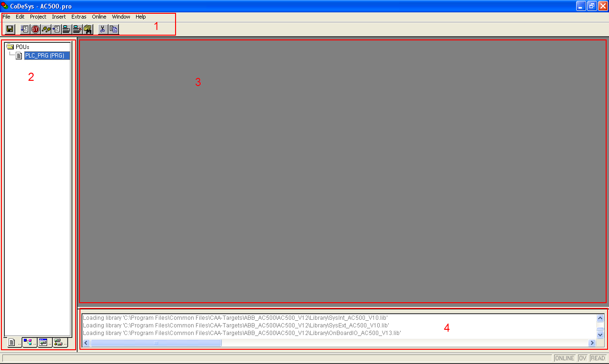Viewport: 609px width, 364px height.
Task: Click the Global search binoculars icon
Action: (x=88, y=29)
